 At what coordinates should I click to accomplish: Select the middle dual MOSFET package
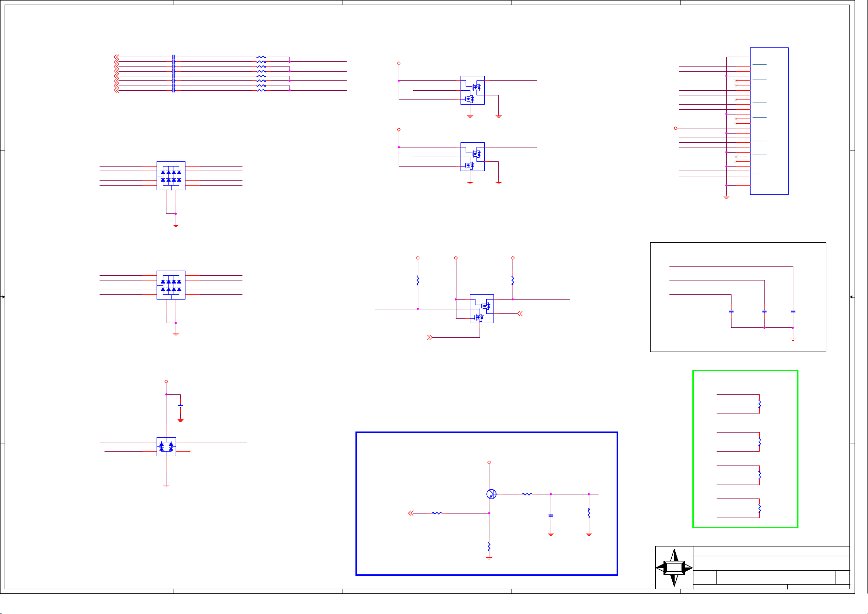click(472, 157)
